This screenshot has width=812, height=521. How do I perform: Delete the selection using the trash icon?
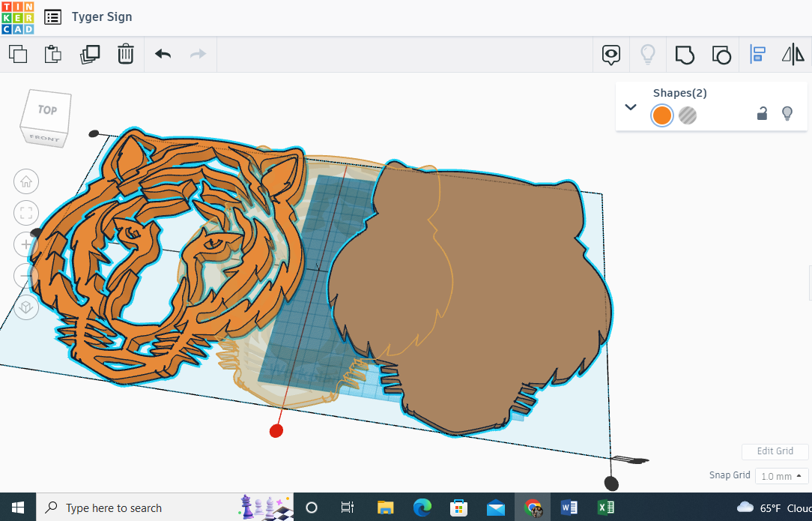coord(125,54)
